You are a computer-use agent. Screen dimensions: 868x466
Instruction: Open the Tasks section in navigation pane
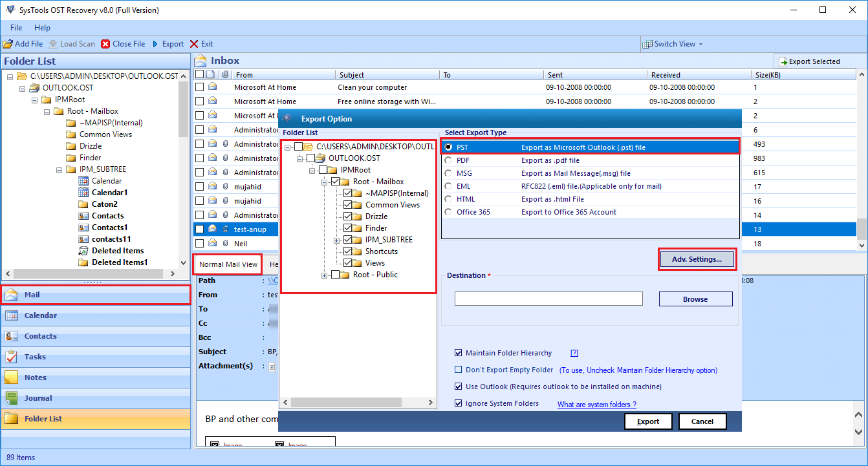click(96, 357)
